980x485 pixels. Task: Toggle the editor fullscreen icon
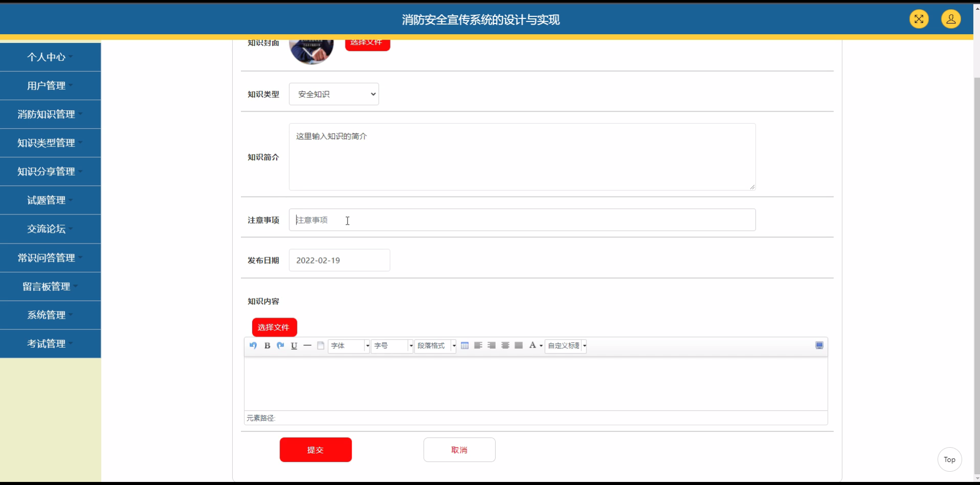point(819,346)
